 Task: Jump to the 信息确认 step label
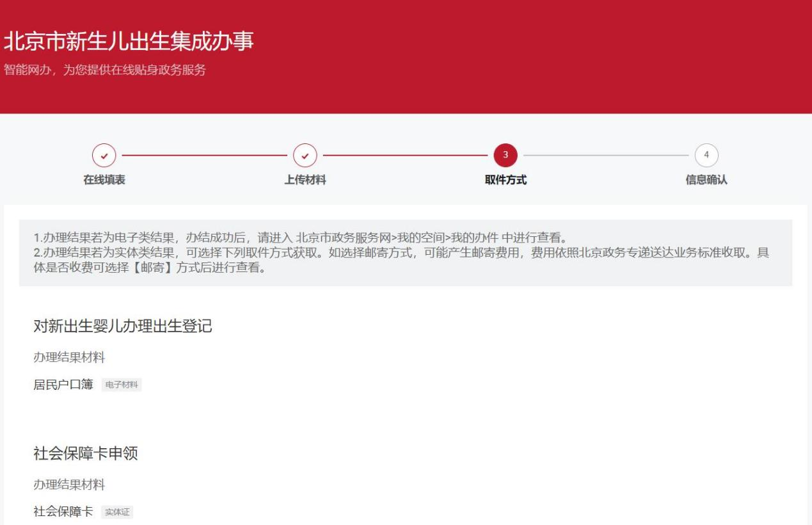(x=706, y=180)
